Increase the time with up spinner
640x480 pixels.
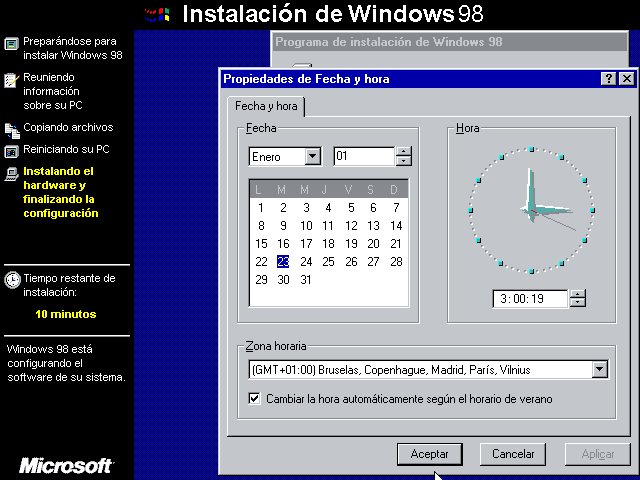(578, 294)
